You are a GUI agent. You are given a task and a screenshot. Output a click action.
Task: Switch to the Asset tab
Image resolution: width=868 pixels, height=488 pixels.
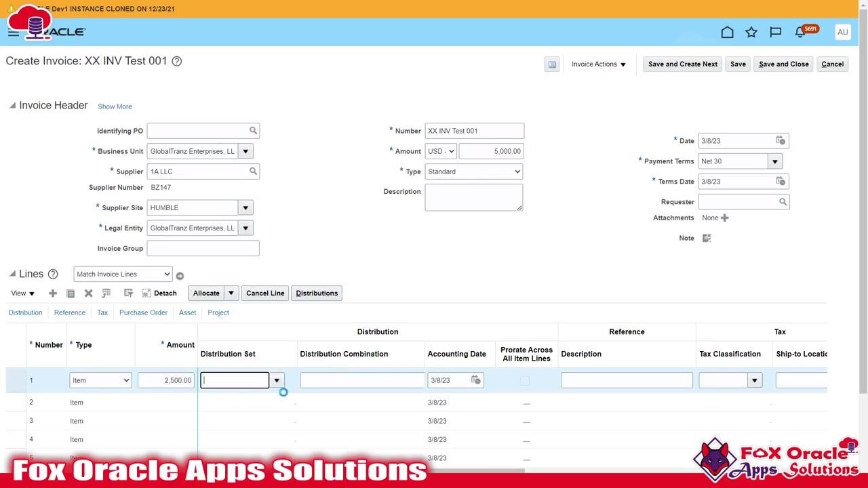(x=188, y=312)
